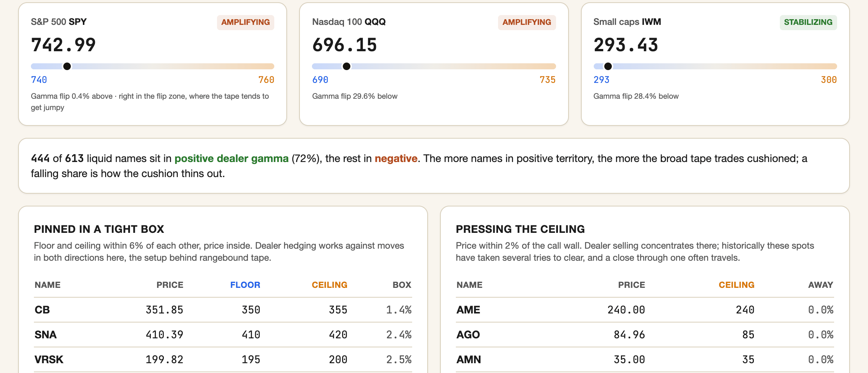The height and width of the screenshot is (373, 868).
Task: Click SNA ceiling value 420
Action: [338, 335]
